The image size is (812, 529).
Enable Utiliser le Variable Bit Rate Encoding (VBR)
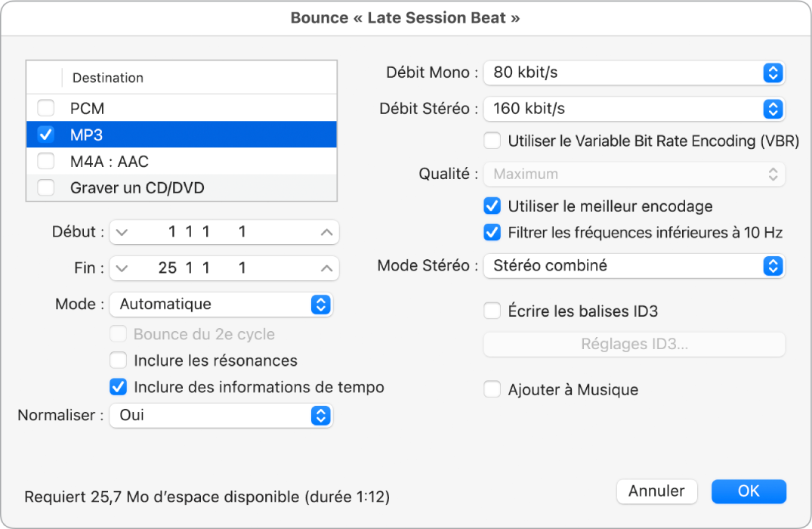click(492, 141)
